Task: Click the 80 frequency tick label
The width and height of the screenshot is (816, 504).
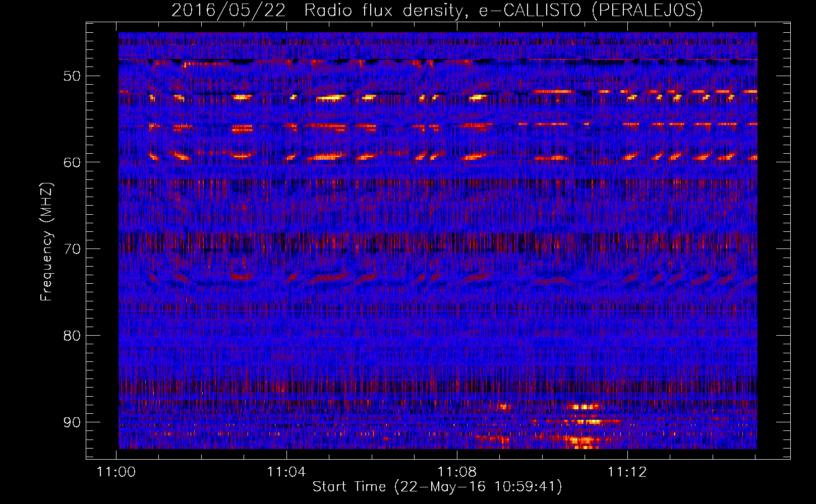Action: [72, 336]
